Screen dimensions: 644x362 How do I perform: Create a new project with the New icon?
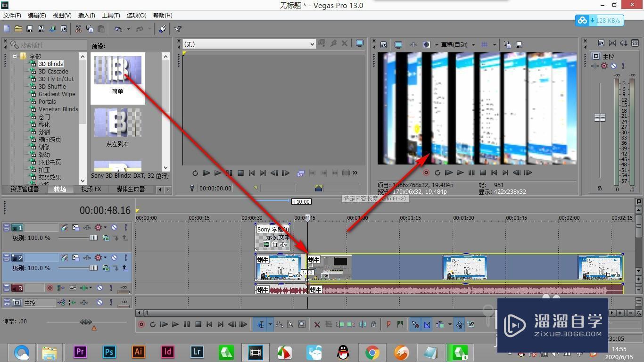(7, 29)
